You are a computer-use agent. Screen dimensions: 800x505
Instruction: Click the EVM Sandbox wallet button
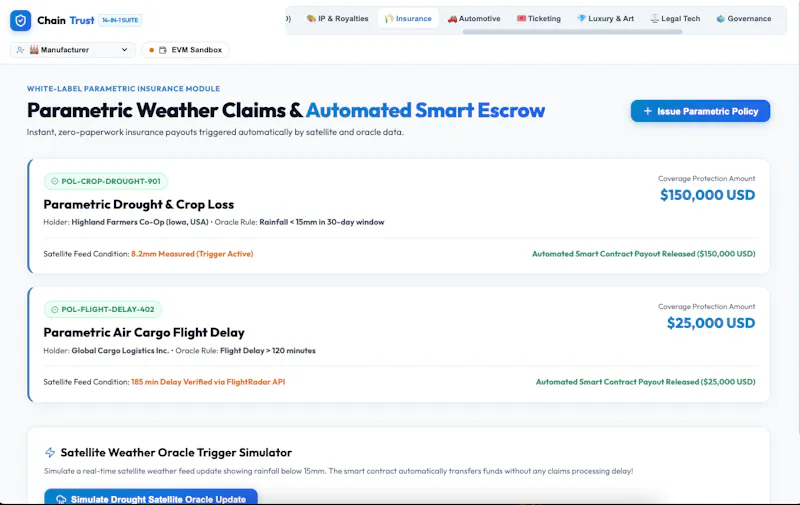[185, 50]
